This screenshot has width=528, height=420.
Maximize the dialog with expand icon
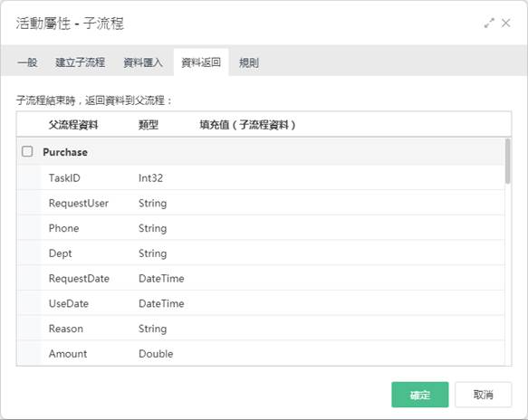click(489, 24)
